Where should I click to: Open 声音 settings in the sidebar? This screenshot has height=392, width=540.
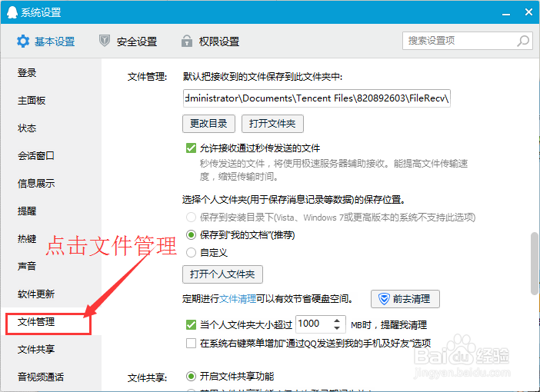[27, 266]
